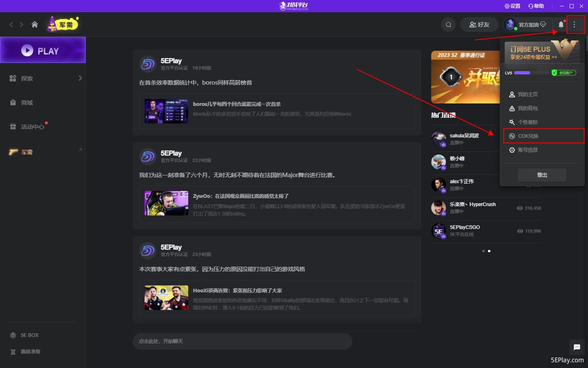
Task: Open article ZywOo：在法国观众面前比赛的感觉太棒了
Action: pos(241,196)
